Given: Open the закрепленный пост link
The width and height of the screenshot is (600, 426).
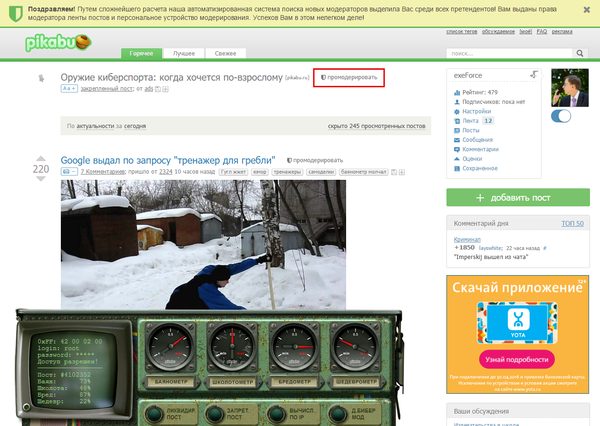Looking at the screenshot, I should coord(106,89).
